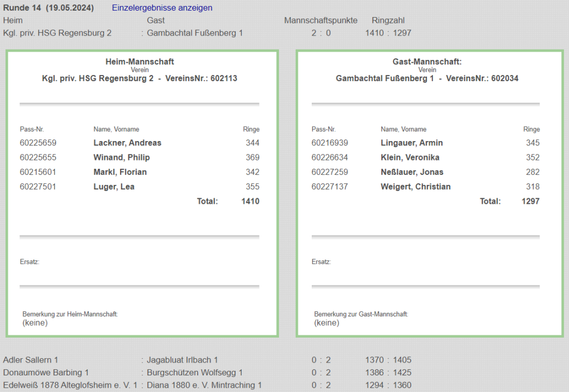Select guest team Gambachtal Fußenberg 1 in match row

194,33
